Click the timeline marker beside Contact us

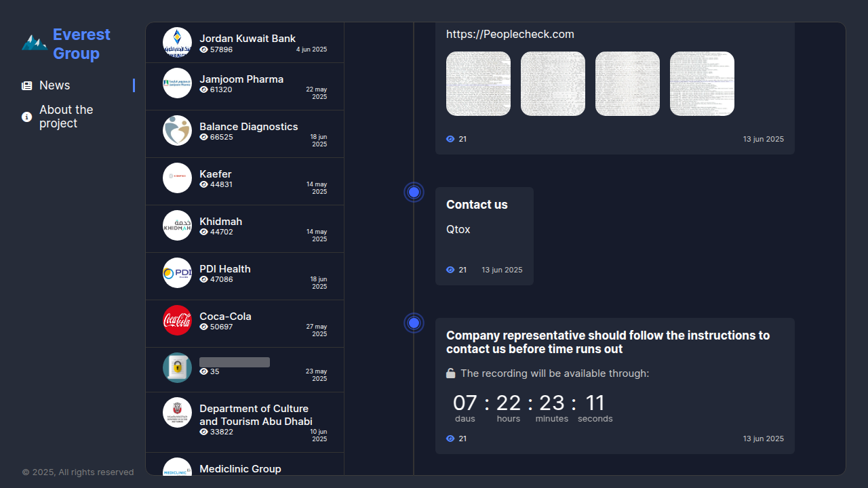[414, 192]
